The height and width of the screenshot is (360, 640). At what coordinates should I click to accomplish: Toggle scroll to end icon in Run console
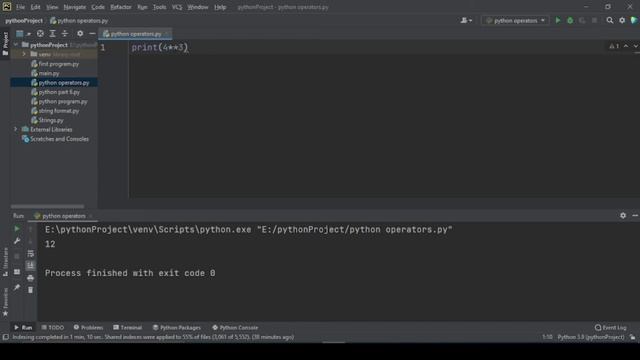click(x=30, y=266)
